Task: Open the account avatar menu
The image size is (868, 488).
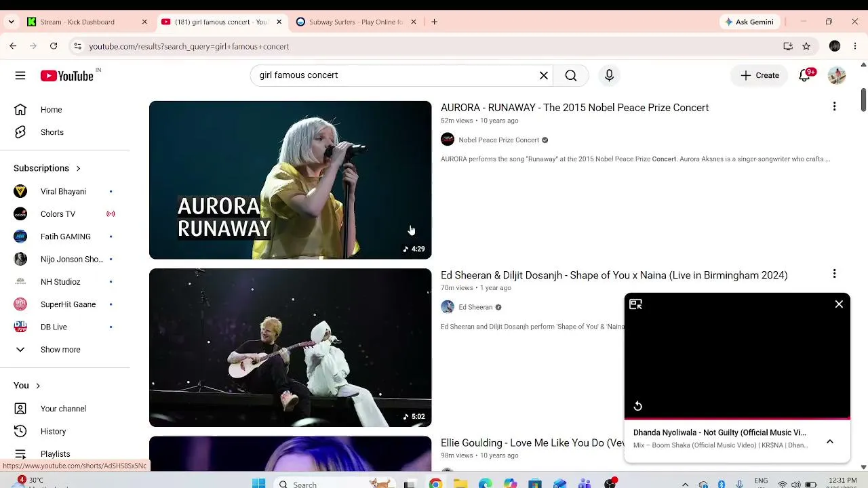Action: 837,75
